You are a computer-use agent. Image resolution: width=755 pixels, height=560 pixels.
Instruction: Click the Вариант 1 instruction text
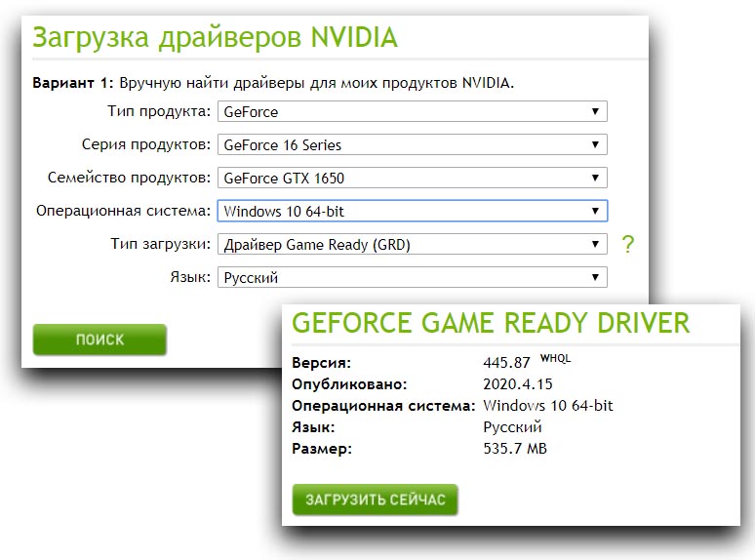[273, 83]
